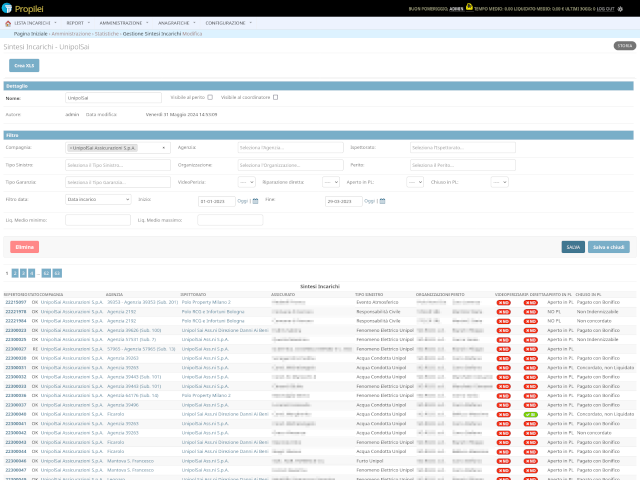Click the Rip. Diretta NO badge for row 22300033
Image resolution: width=640 pixels, height=480 pixels.
point(531,387)
